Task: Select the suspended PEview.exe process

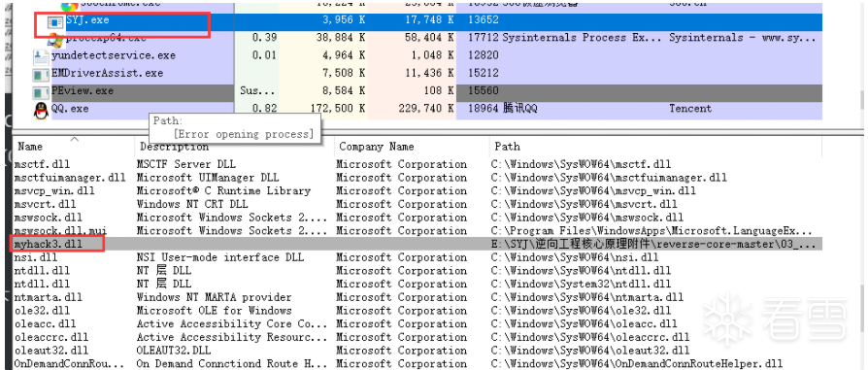Action: point(83,91)
